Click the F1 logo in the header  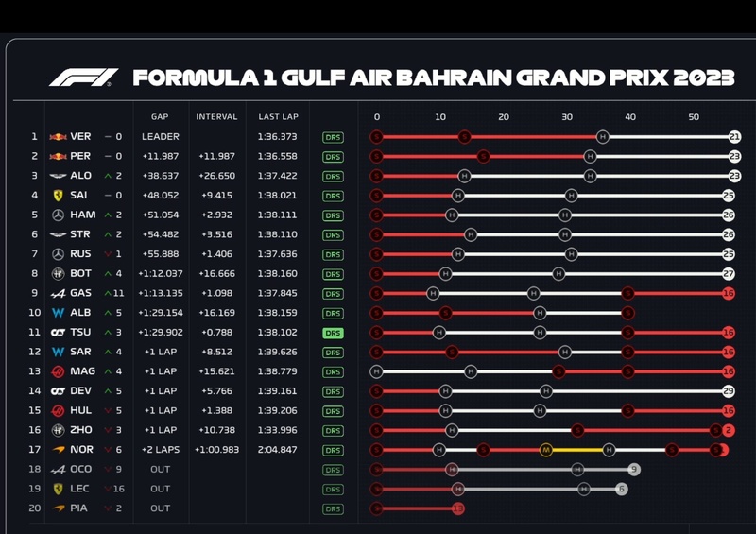[x=84, y=78]
